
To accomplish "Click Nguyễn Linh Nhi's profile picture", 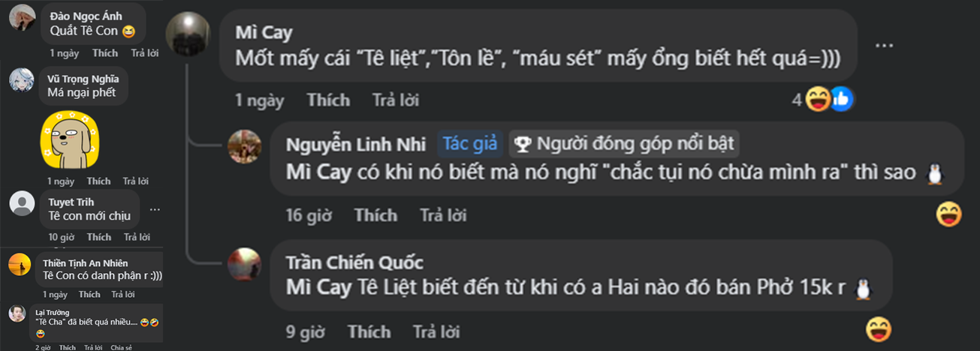I will 244,145.
